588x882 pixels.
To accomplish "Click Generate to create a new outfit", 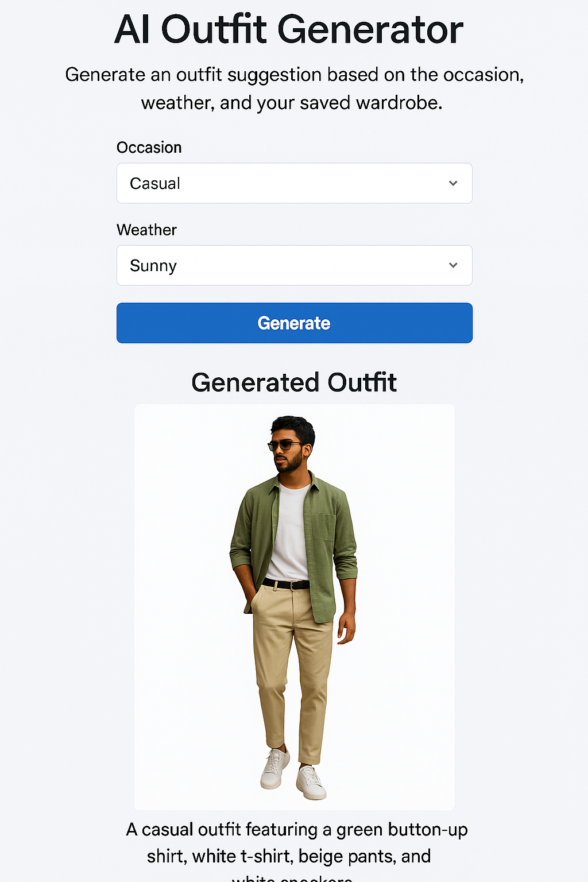I will click(x=294, y=323).
